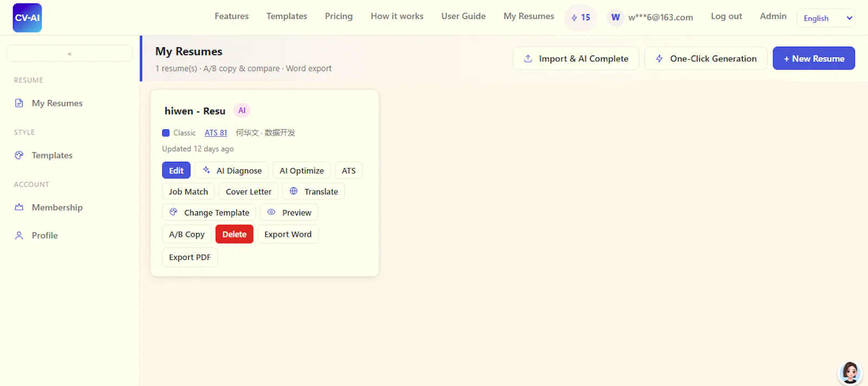Go to My Resumes in top navigation

[529, 16]
